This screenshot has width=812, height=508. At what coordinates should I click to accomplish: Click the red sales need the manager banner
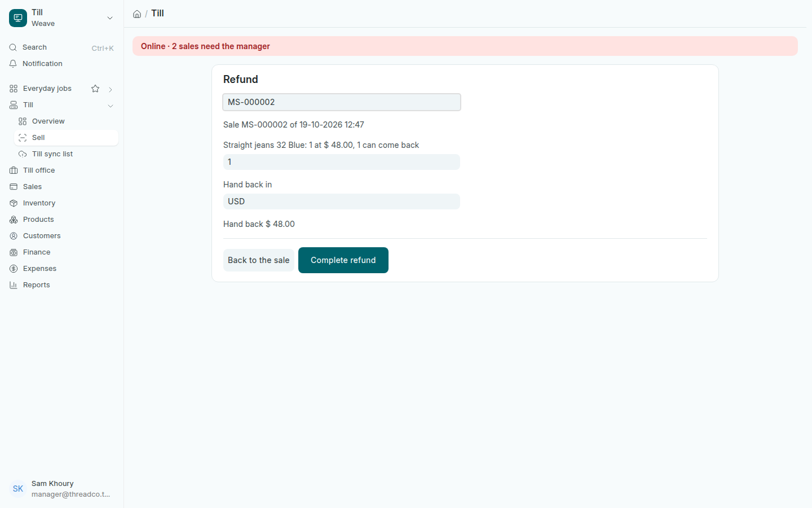[465, 46]
